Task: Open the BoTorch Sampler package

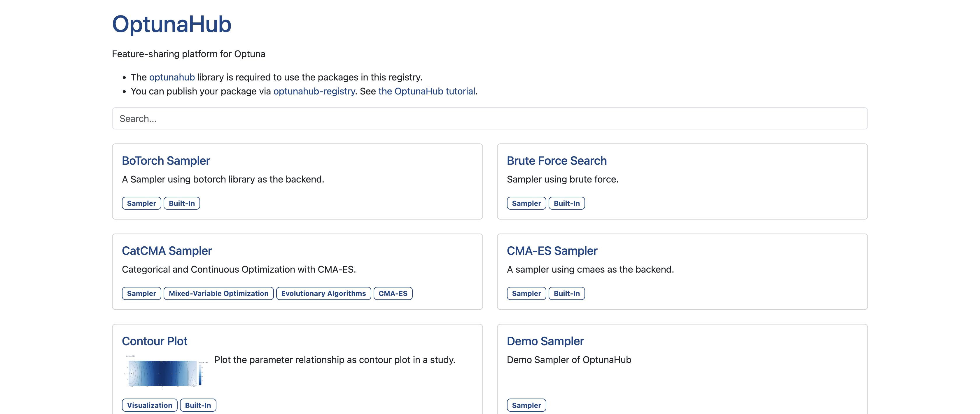Action: [166, 161]
